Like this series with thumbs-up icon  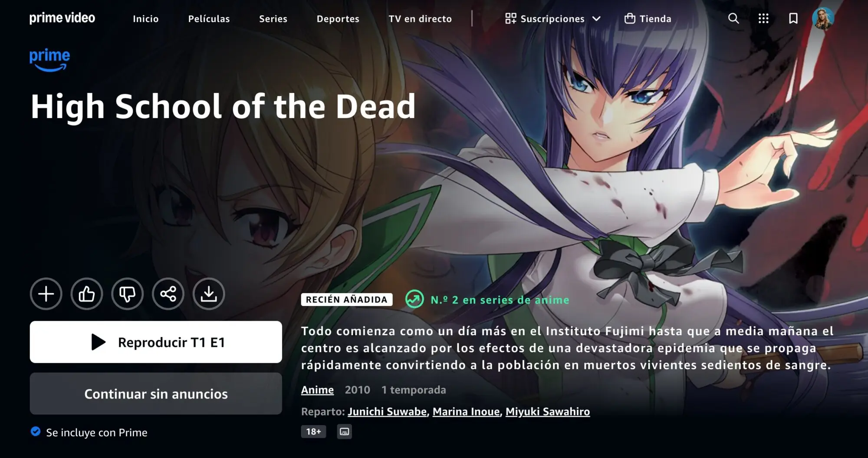point(87,294)
